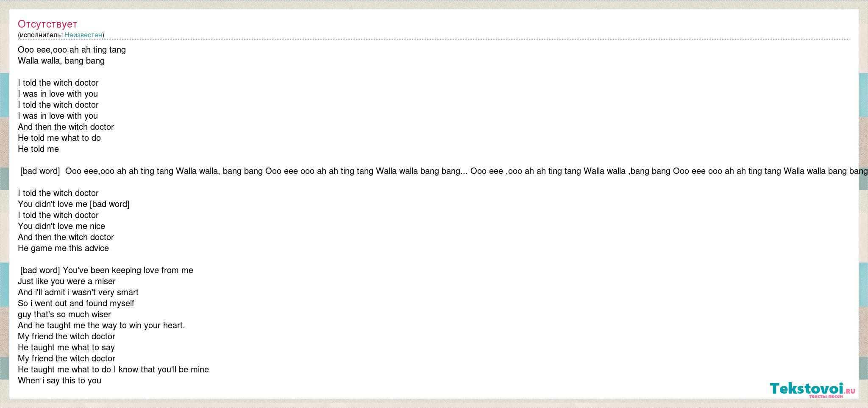Screen dimensions: 868x408
Task: Click 'And i'll admit i wasn't very smart'
Action: click(78, 292)
